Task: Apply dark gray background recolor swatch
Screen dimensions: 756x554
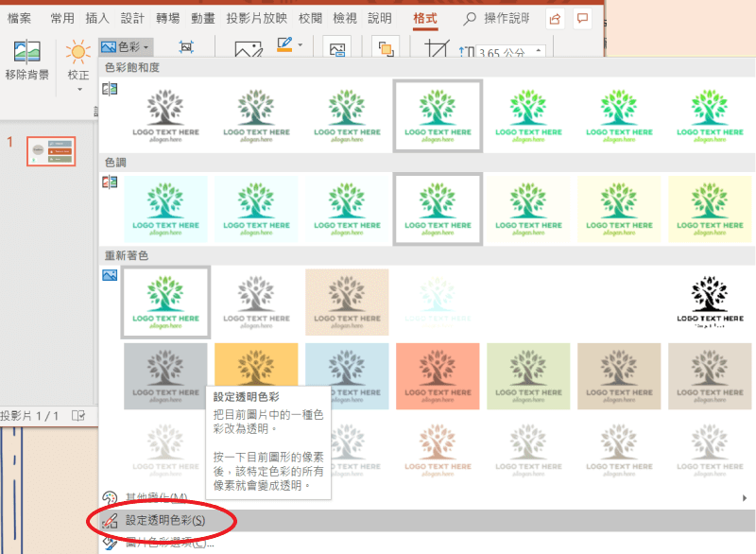Action: coord(165,376)
